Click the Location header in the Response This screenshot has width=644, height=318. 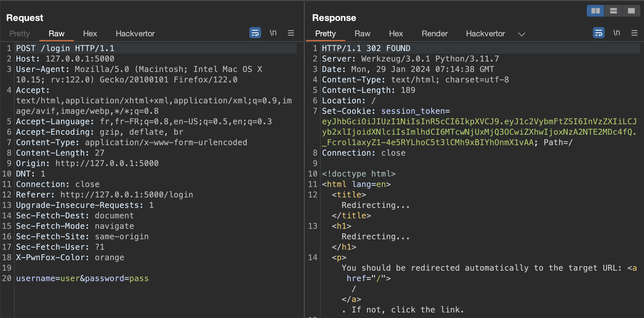click(x=343, y=100)
